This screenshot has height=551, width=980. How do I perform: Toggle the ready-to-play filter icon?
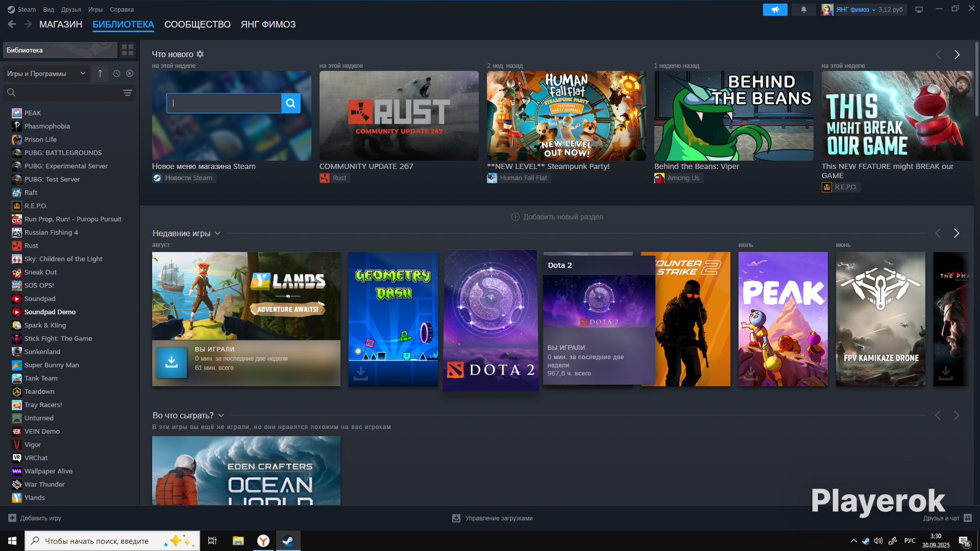pyautogui.click(x=130, y=73)
